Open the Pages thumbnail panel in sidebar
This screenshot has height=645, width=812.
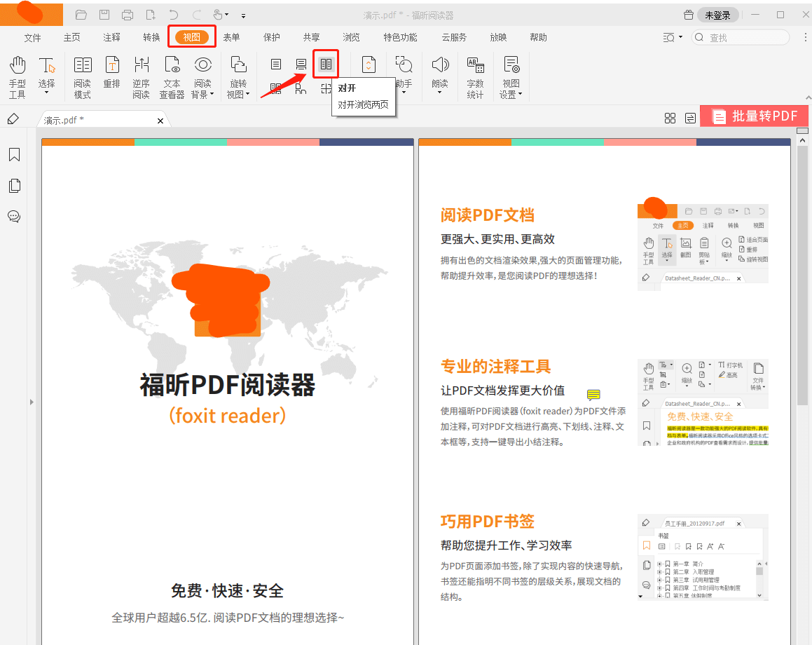tap(15, 186)
